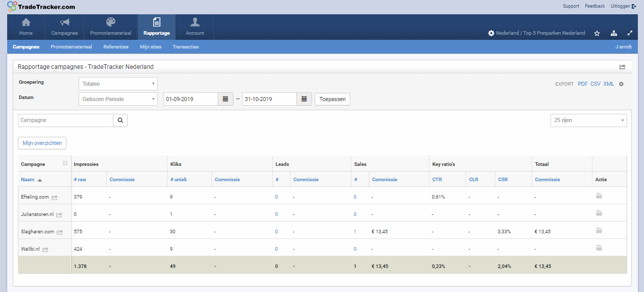Go to Home in main navigation
This screenshot has height=292, width=644.
(26, 27)
